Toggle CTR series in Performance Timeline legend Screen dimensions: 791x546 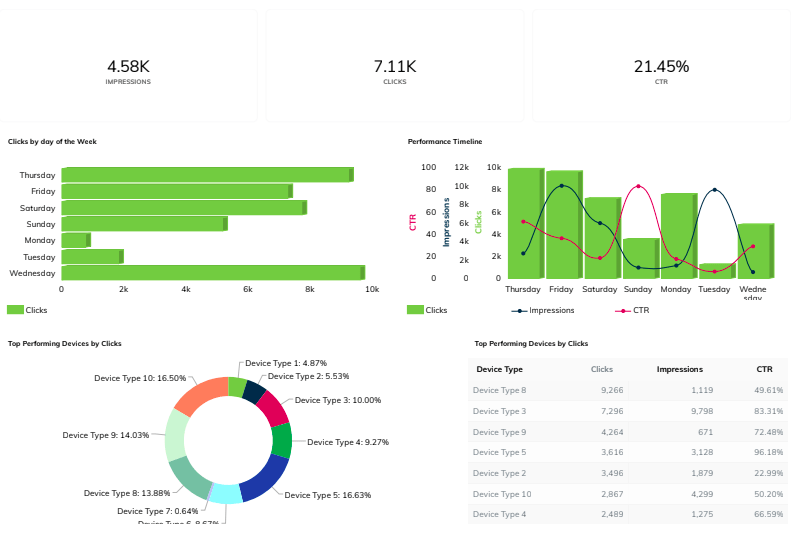tap(633, 310)
